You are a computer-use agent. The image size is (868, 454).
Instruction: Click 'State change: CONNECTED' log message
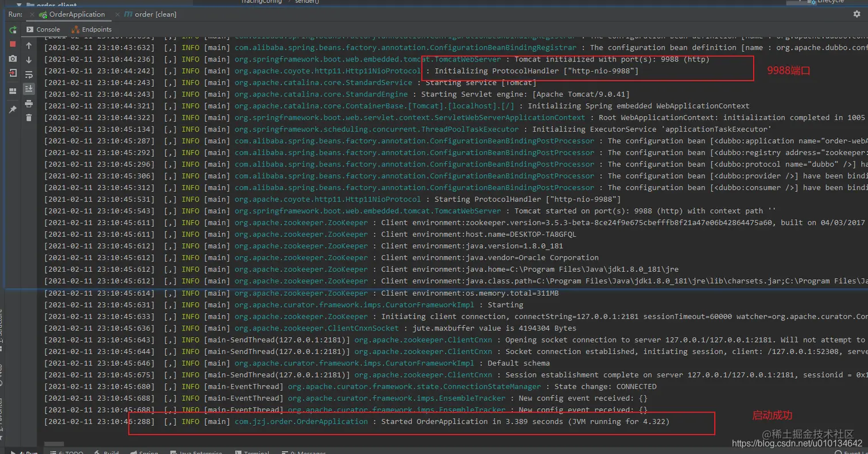605,387
